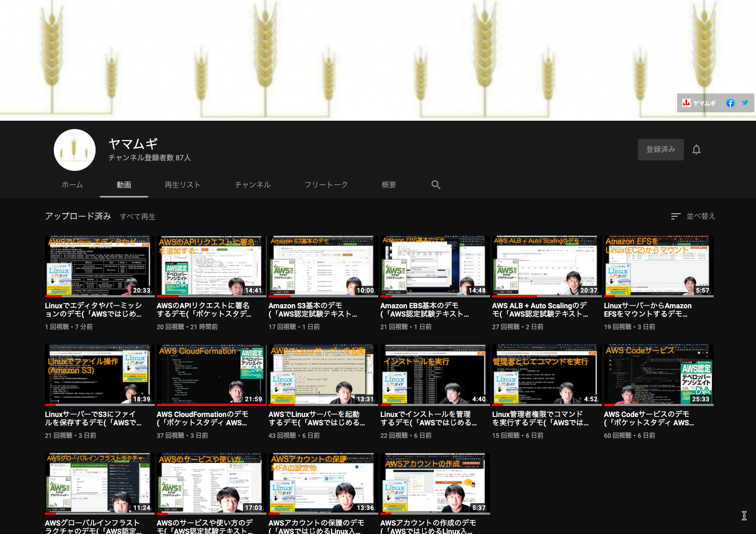The width and height of the screenshot is (756, 534).
Task: Open AWSのAPIリクエストに署名 video thumbnail
Action: click(x=211, y=266)
